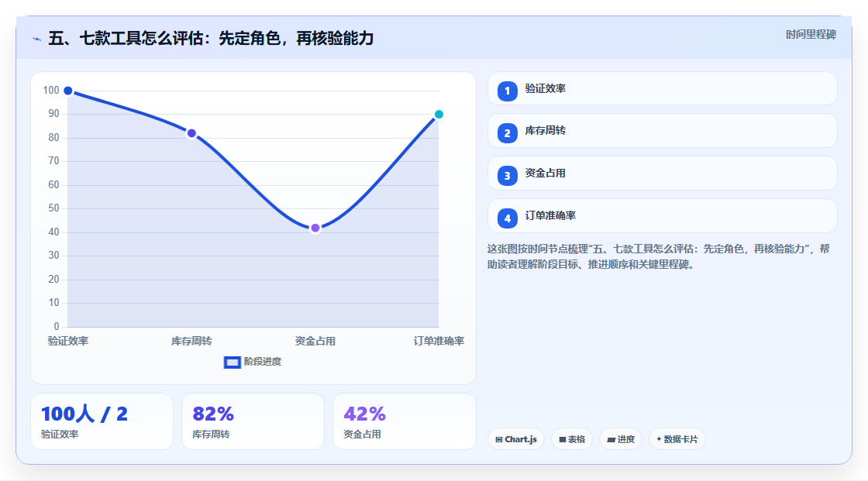The height and width of the screenshot is (481, 868).
Task: Click the 资金占用 data point at 42
Action: point(315,228)
